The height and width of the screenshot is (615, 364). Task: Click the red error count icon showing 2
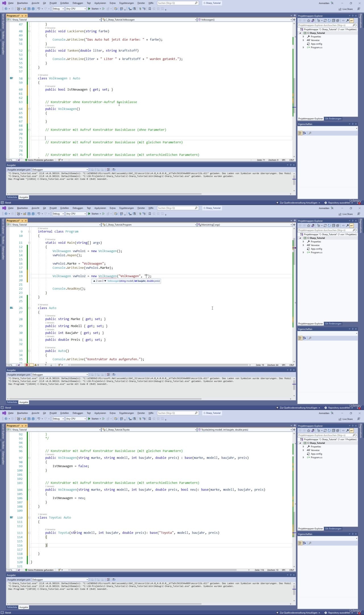[x=28, y=365]
